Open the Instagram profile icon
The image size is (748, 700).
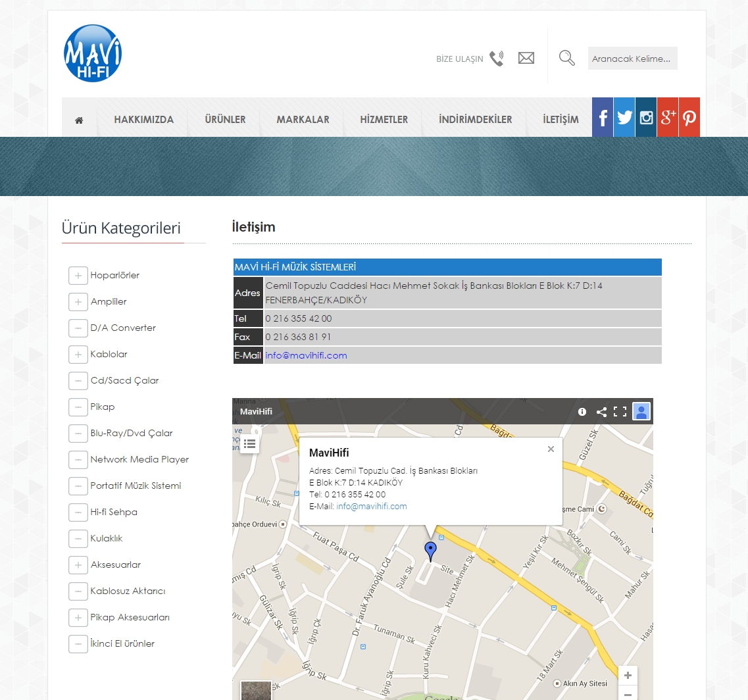(x=646, y=117)
